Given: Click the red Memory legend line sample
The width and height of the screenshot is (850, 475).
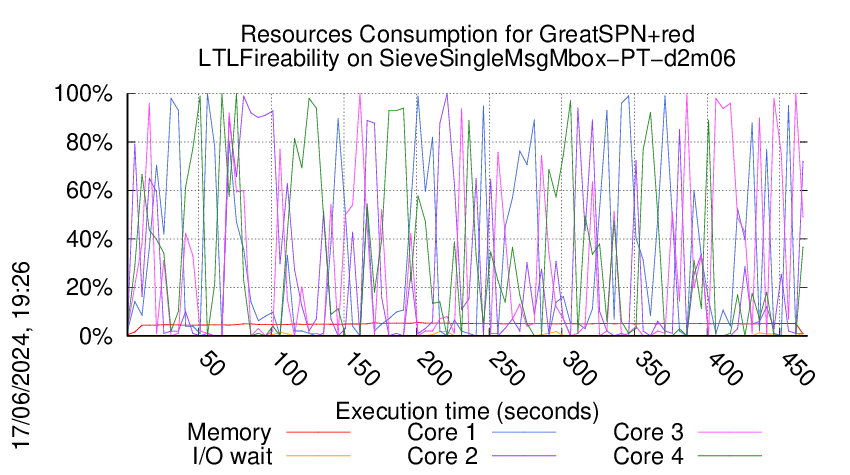Looking at the screenshot, I should point(318,433).
